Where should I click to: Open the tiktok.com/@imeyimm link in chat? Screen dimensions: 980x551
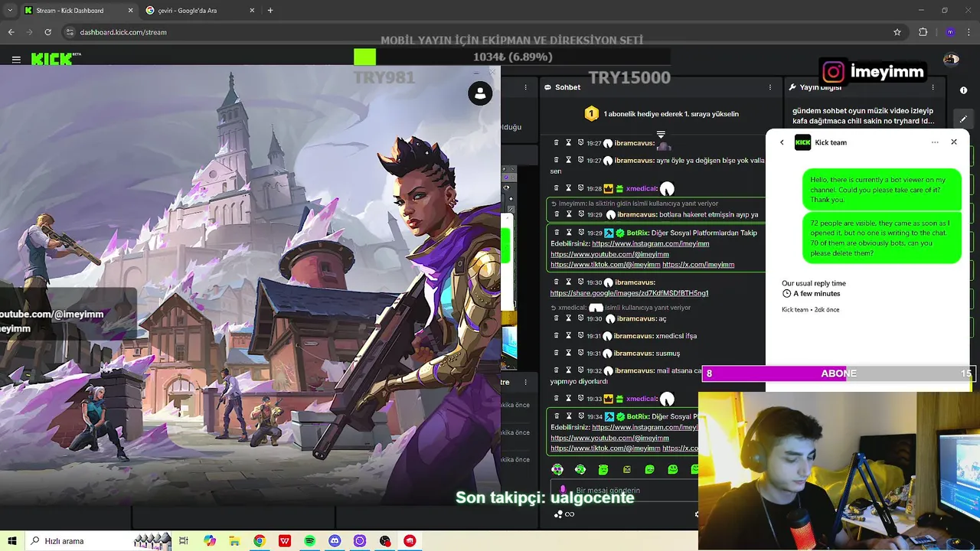pos(605,265)
